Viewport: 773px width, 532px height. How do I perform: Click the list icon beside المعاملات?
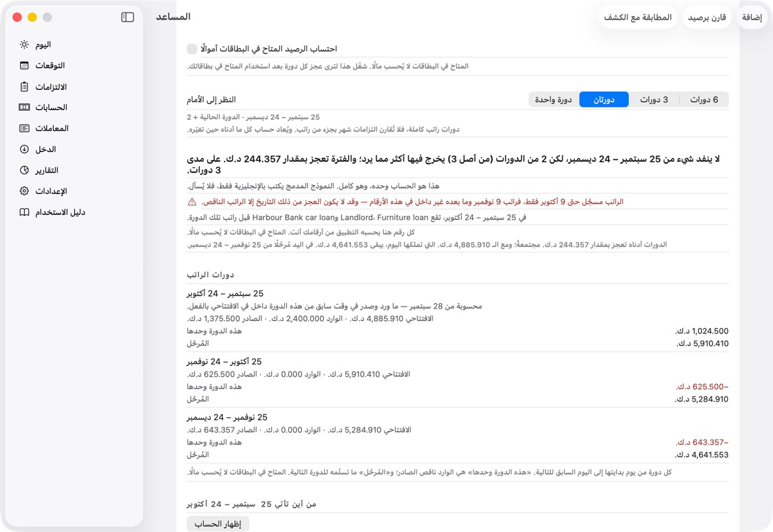click(24, 128)
